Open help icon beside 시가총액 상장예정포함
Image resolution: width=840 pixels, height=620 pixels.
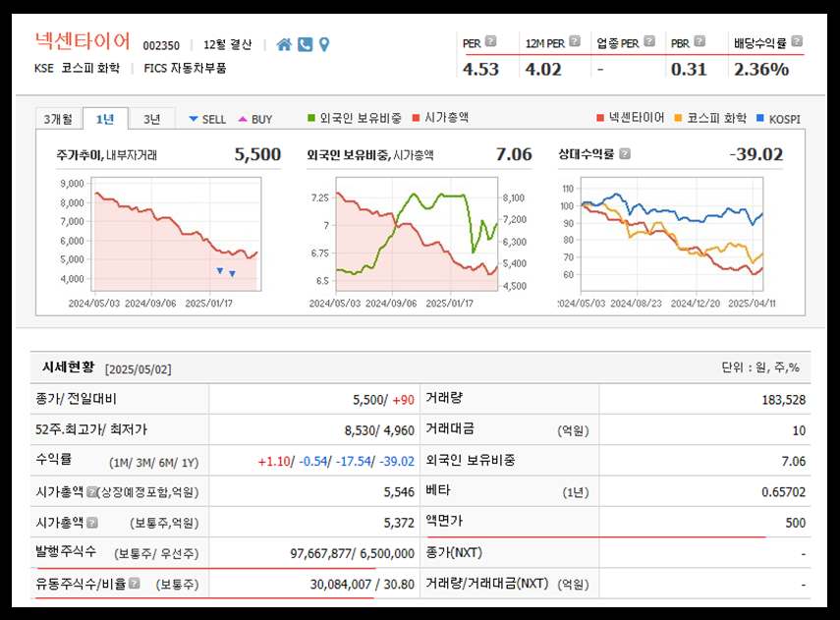click(x=91, y=491)
